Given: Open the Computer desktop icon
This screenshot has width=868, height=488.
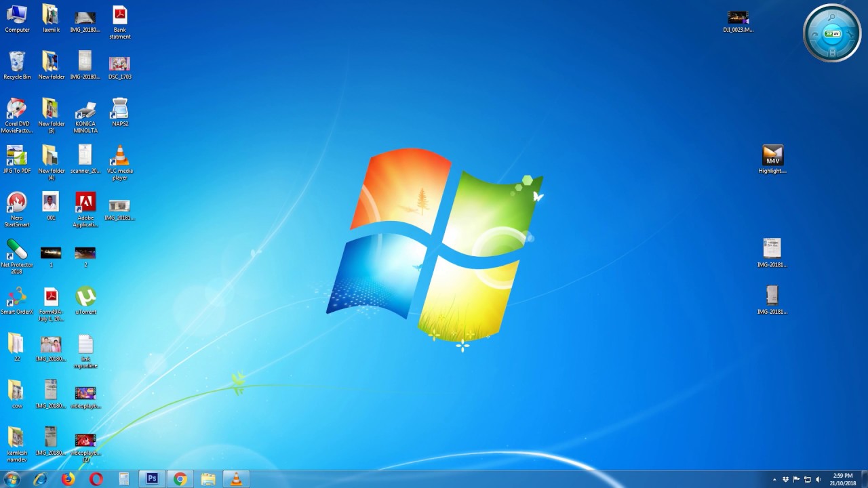Looking at the screenshot, I should (17, 19).
